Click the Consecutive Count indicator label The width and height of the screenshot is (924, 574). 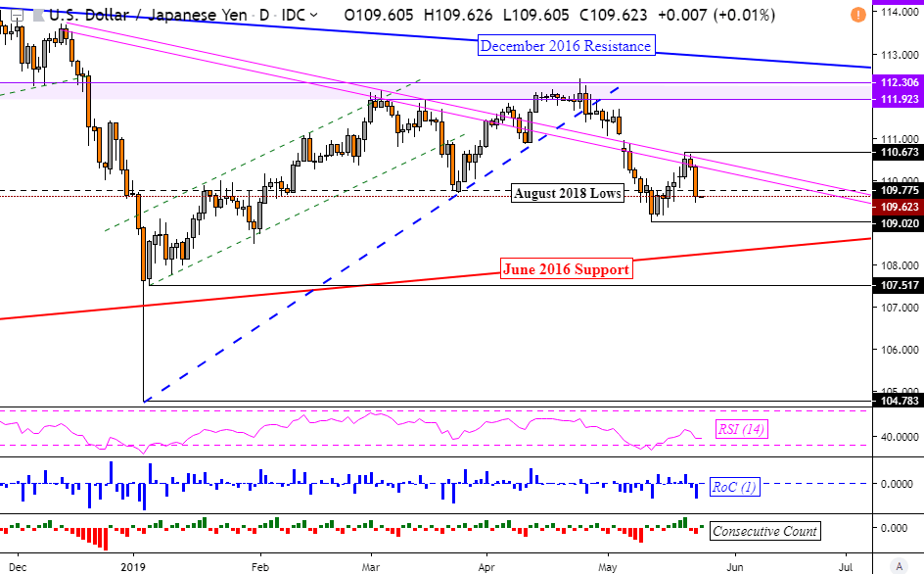click(764, 531)
